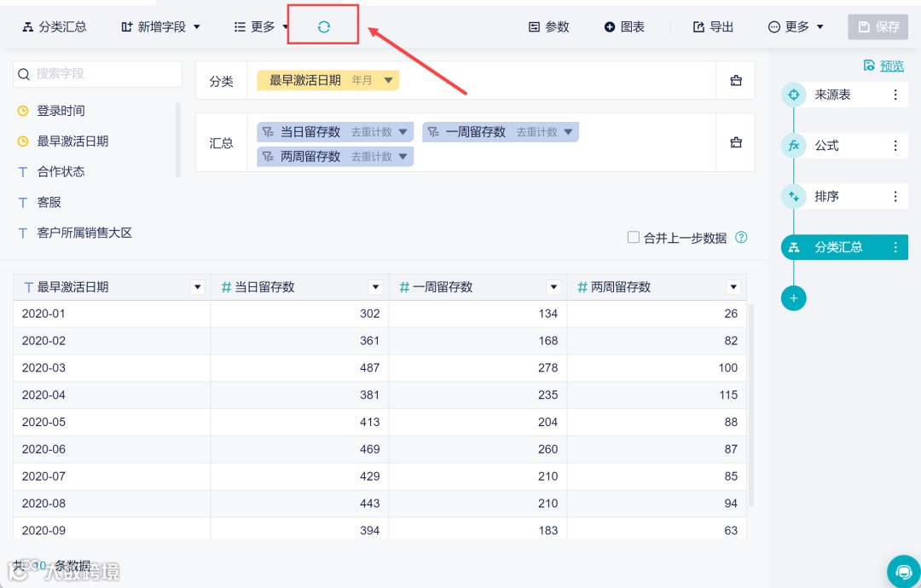921x588 pixels.
Task: Click the 保存 (save) button
Action: [878, 26]
